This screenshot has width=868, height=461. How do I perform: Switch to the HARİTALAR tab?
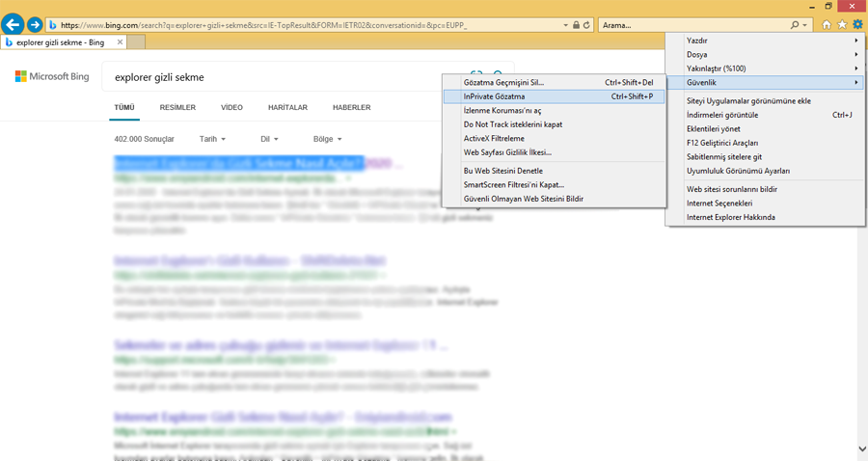coord(287,107)
